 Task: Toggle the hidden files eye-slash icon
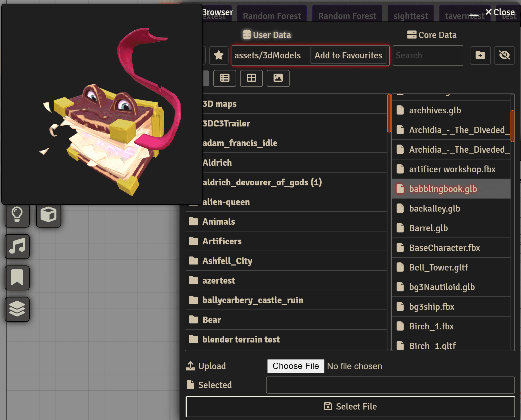(504, 55)
